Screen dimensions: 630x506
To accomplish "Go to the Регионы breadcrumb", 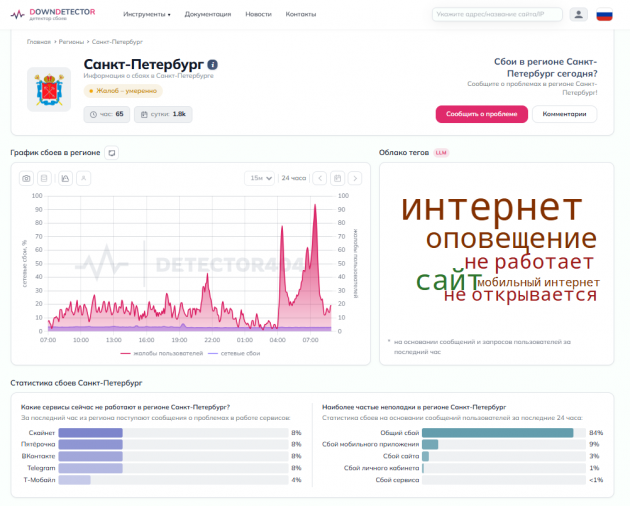I will click(x=71, y=42).
